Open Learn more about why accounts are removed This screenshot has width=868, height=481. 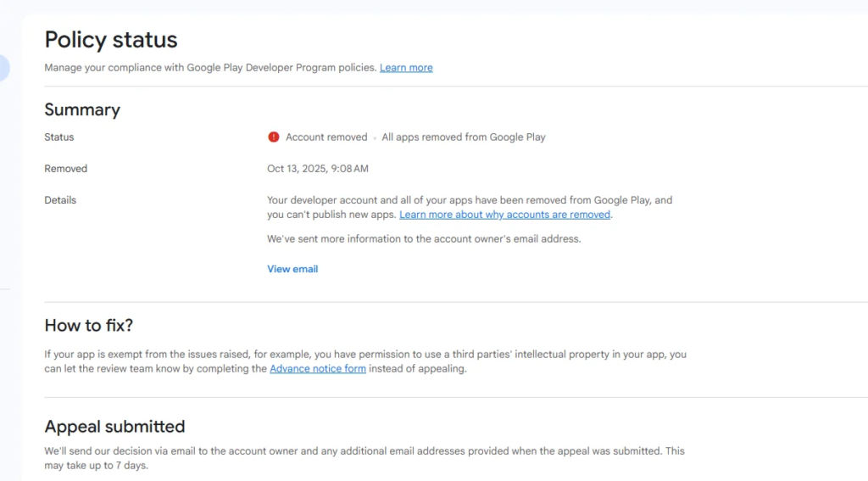(x=504, y=215)
